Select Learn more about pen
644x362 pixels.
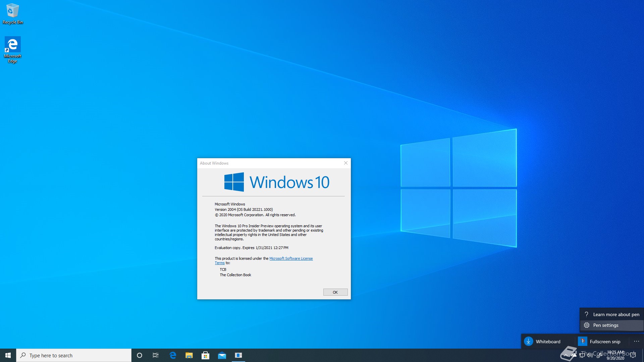[612, 314]
